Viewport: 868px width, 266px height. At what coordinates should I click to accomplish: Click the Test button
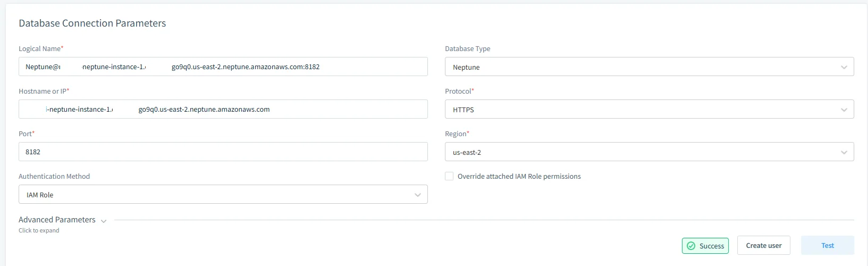pos(828,245)
